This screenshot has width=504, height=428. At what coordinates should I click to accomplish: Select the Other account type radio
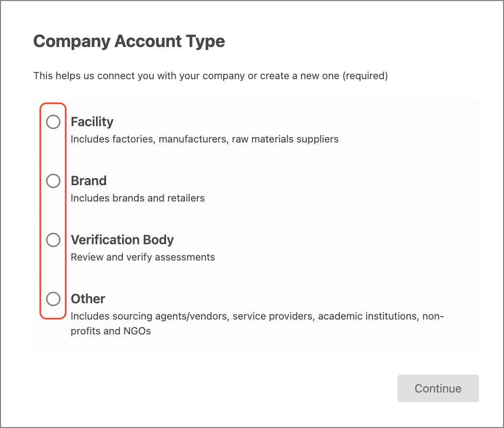click(x=53, y=299)
